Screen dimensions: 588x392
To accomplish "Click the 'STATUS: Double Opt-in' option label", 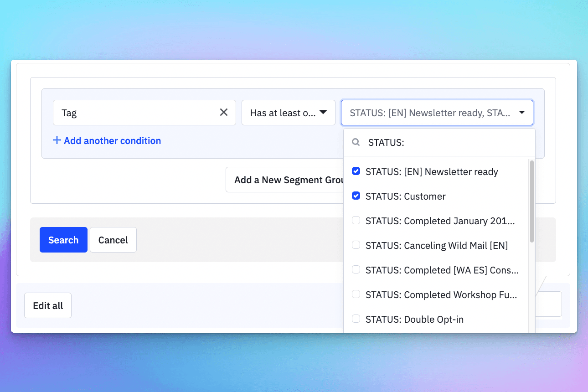I will point(414,320).
